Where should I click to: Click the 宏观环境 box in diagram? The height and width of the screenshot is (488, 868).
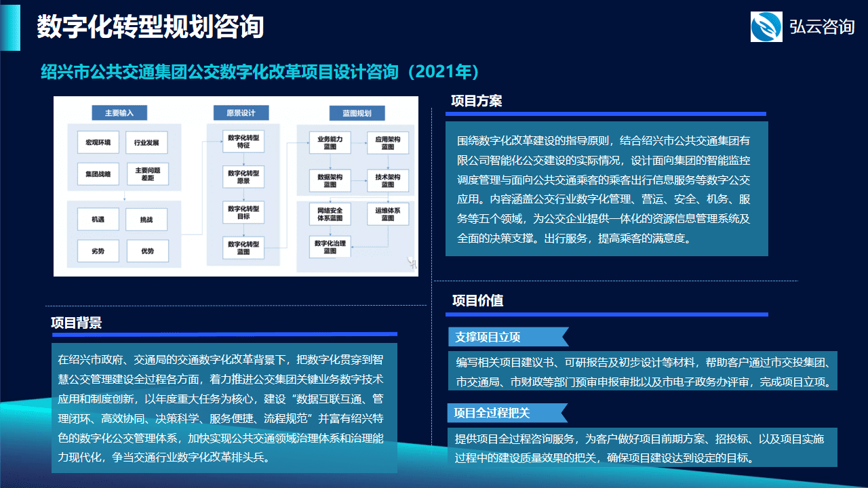pyautogui.click(x=98, y=143)
